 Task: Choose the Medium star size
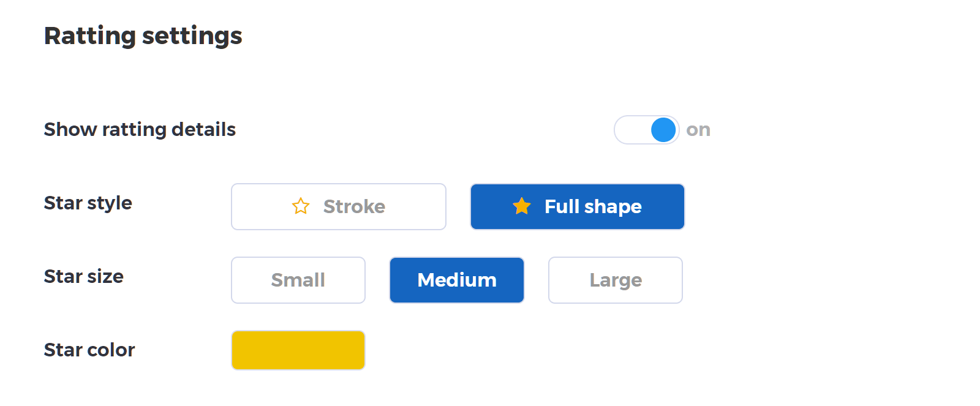click(457, 280)
